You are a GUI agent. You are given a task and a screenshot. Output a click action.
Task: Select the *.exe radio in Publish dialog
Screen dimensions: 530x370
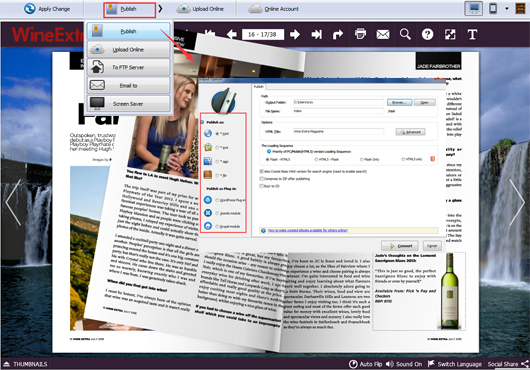tap(217, 148)
